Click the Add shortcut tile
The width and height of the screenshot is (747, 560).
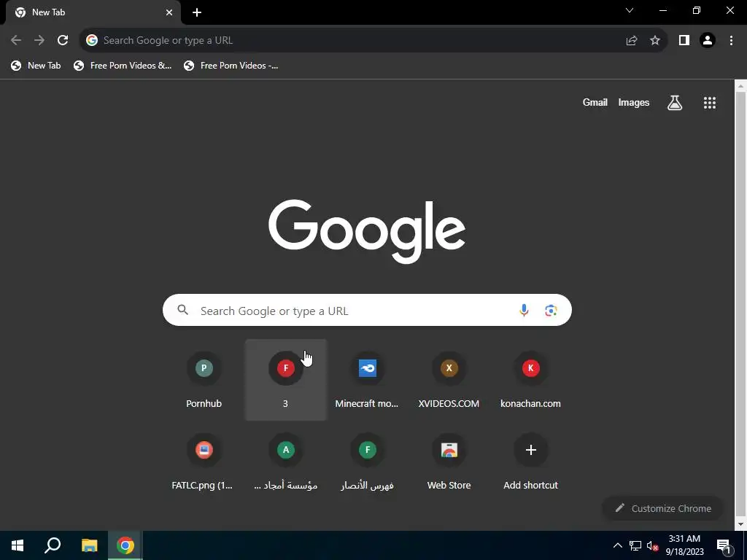point(531,462)
